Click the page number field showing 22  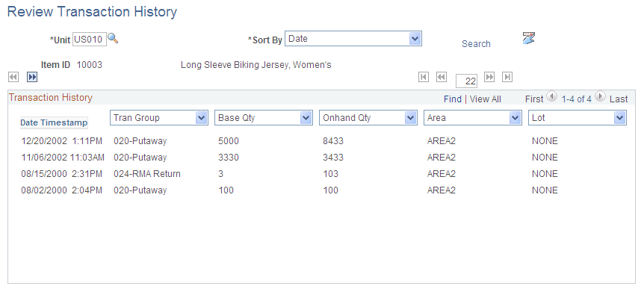tap(467, 81)
